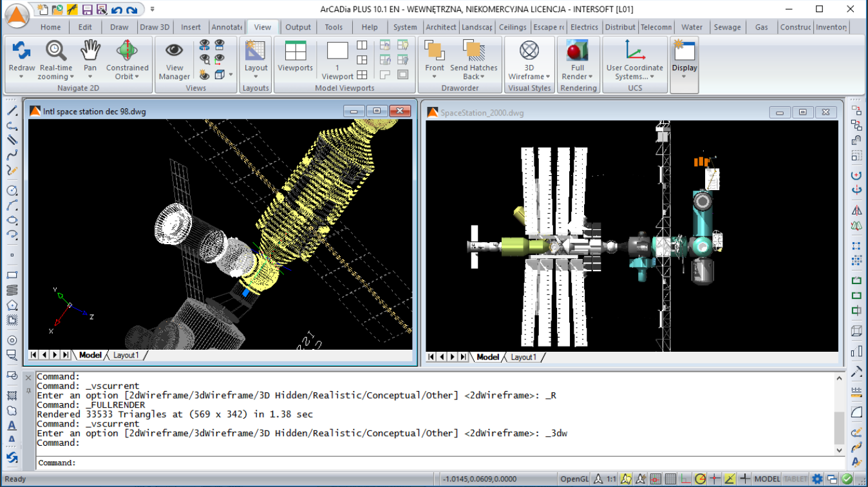868x487 pixels.
Task: Select Layout1 tab in SpaceStation_2000 window
Action: coord(523,357)
